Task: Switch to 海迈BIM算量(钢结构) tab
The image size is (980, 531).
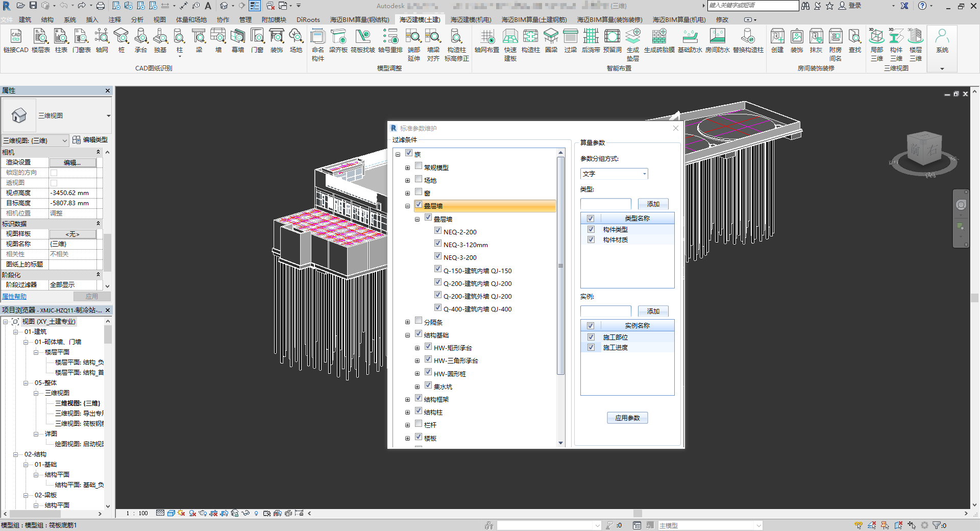Action: tap(359, 20)
